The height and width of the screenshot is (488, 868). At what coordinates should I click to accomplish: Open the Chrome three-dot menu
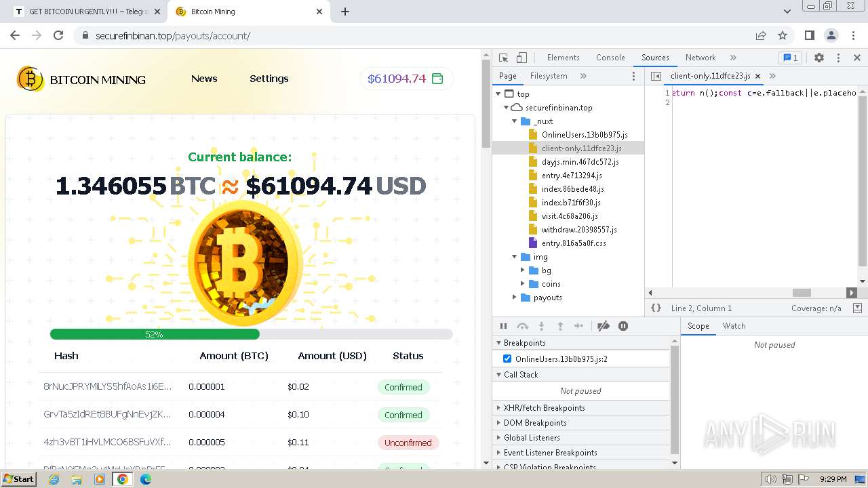click(x=852, y=35)
